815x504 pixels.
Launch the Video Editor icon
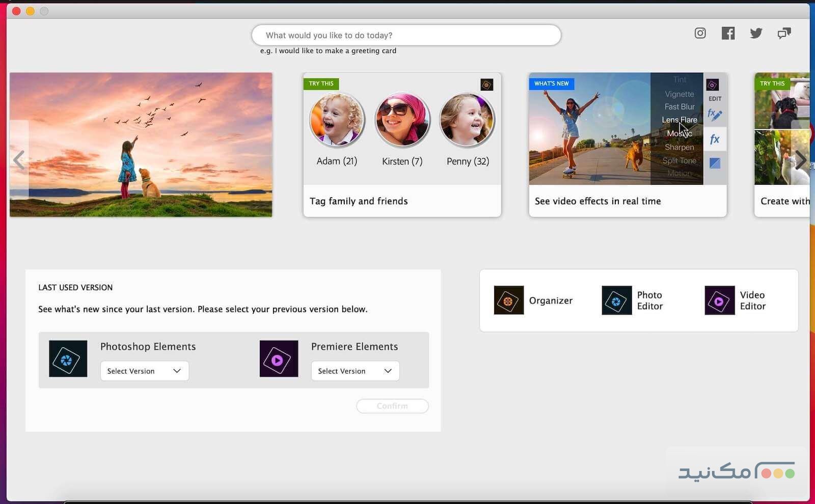719,300
